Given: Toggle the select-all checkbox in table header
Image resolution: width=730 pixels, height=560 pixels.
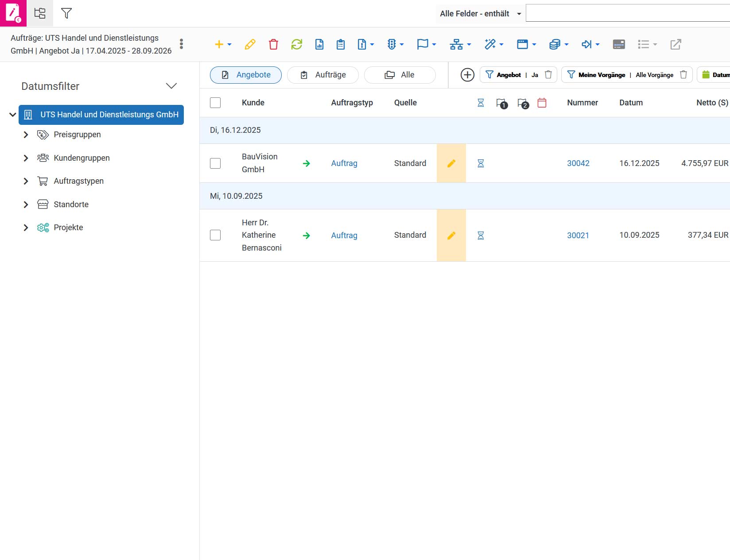Looking at the screenshot, I should pyautogui.click(x=215, y=103).
